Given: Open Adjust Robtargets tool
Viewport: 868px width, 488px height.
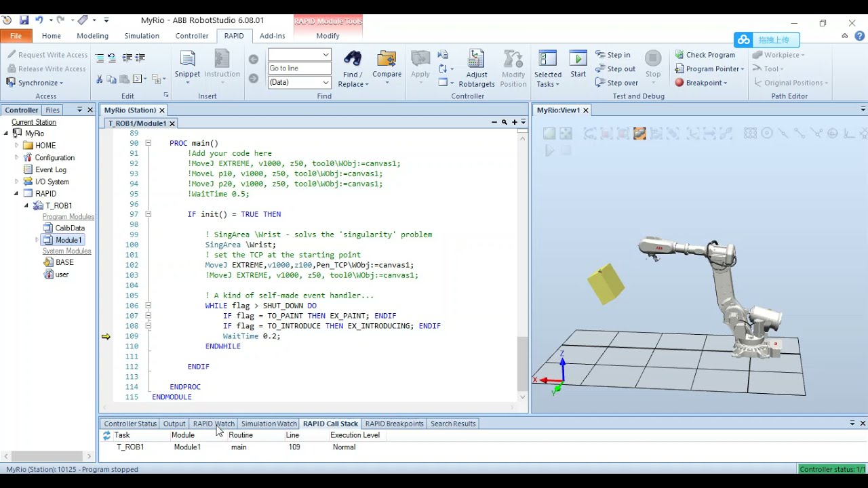Looking at the screenshot, I should (x=477, y=68).
